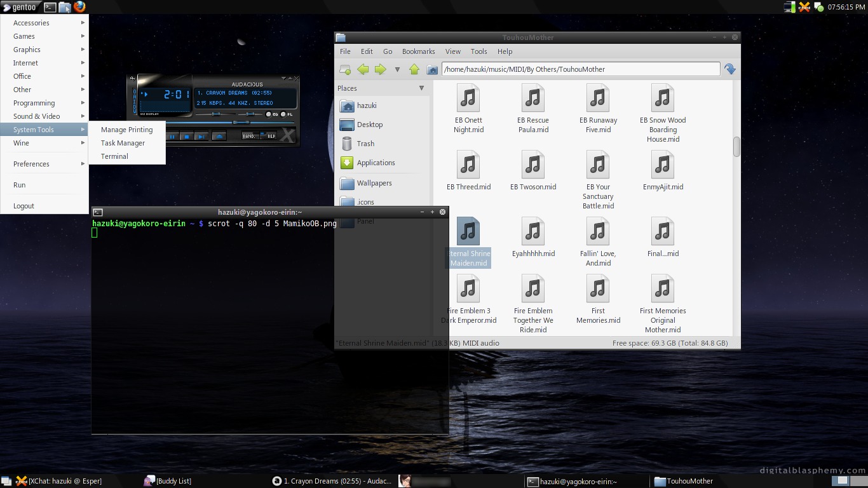This screenshot has width=868, height=488.
Task: Open the gentoo main menu button
Action: (20, 7)
